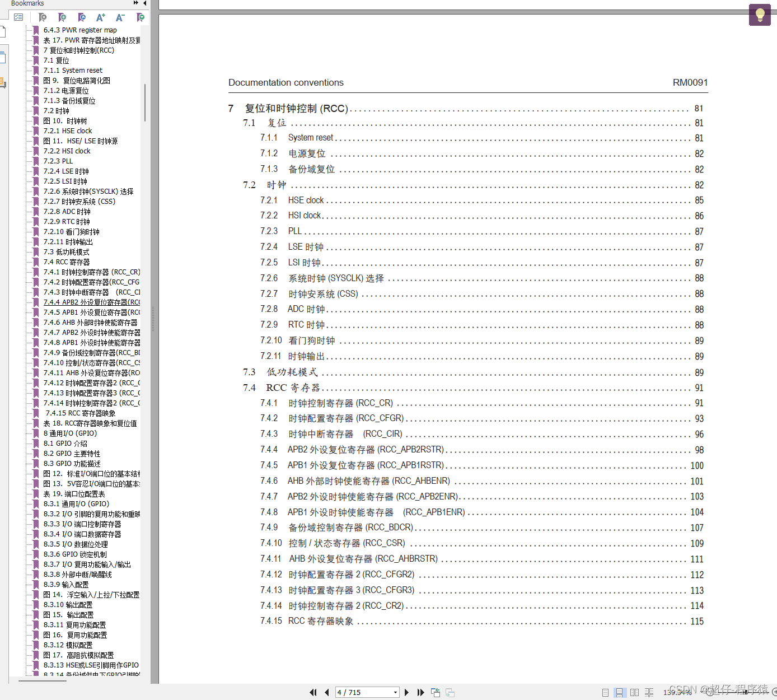Collapse the Bookmarks panel
777x700 pixels.
(144, 4)
